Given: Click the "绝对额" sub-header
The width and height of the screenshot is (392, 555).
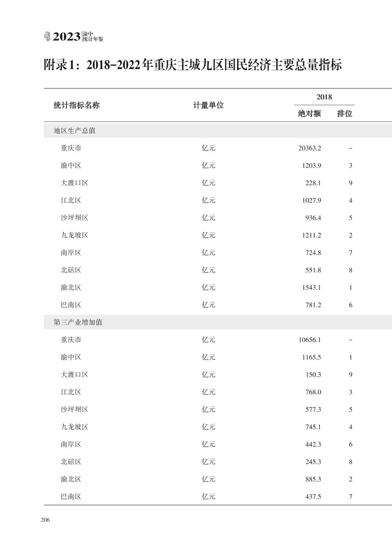Looking at the screenshot, I should pos(310,114).
